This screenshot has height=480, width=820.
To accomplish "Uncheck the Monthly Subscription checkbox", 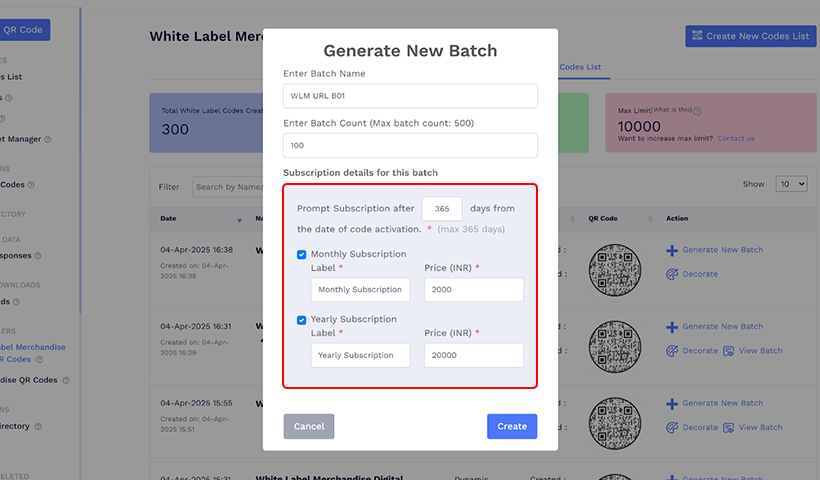I will 302,255.
